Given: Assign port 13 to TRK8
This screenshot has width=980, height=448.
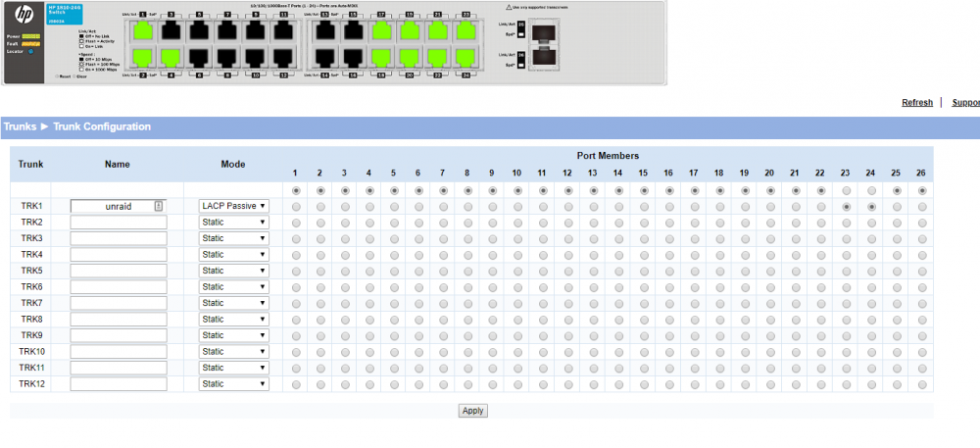Looking at the screenshot, I should pos(593,320).
